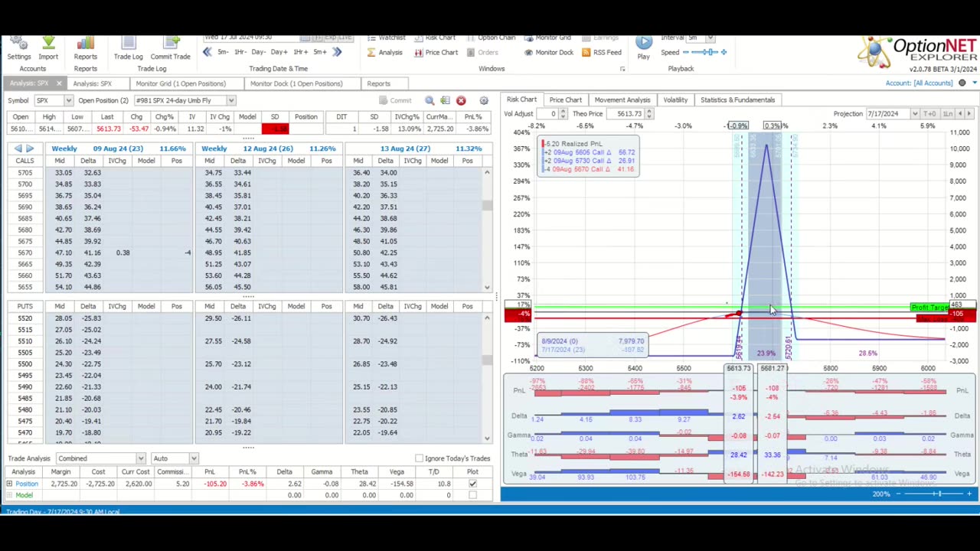
Task: Open the Risk Chart window from the ribbon
Action: (x=434, y=37)
